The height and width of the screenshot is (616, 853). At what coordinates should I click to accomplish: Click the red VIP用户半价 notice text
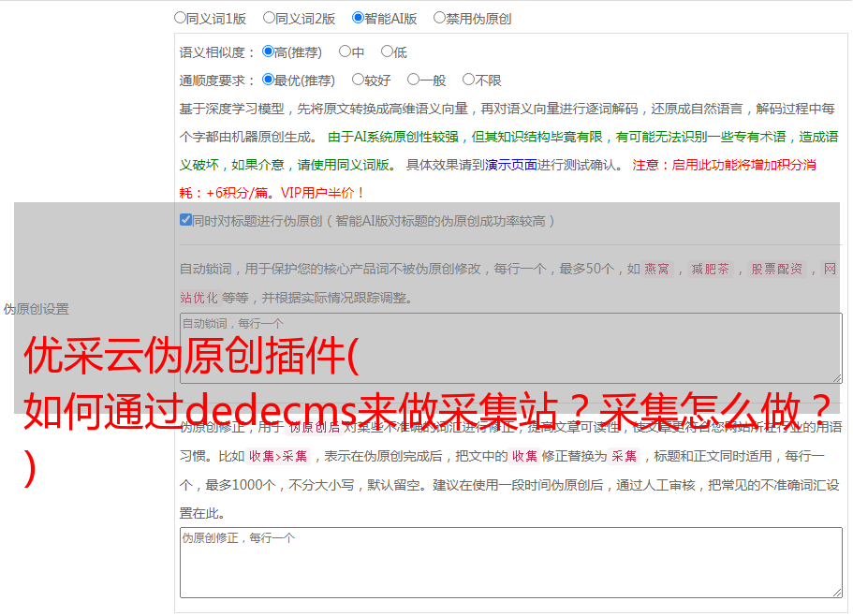click(322, 193)
